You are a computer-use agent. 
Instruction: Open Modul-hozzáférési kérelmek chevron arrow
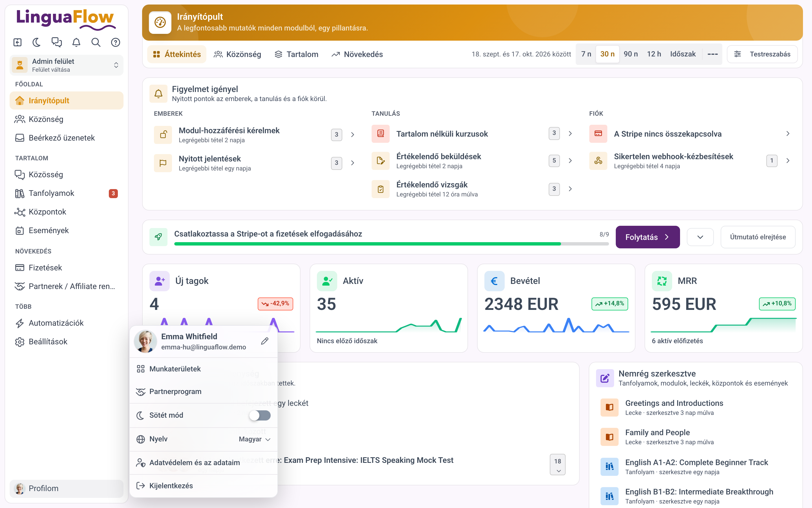[x=353, y=135]
